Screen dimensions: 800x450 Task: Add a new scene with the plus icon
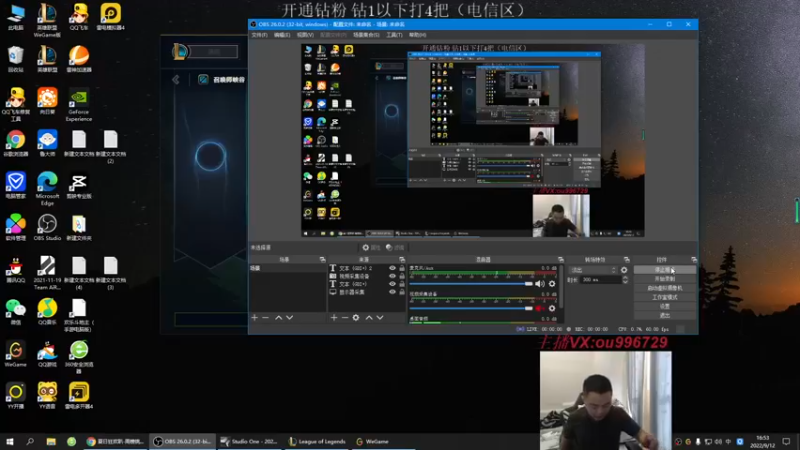255,317
